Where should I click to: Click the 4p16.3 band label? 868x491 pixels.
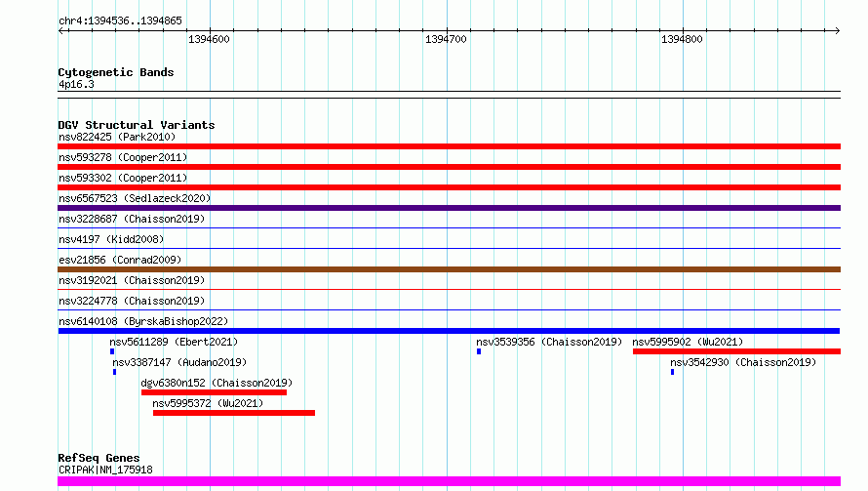76,84
